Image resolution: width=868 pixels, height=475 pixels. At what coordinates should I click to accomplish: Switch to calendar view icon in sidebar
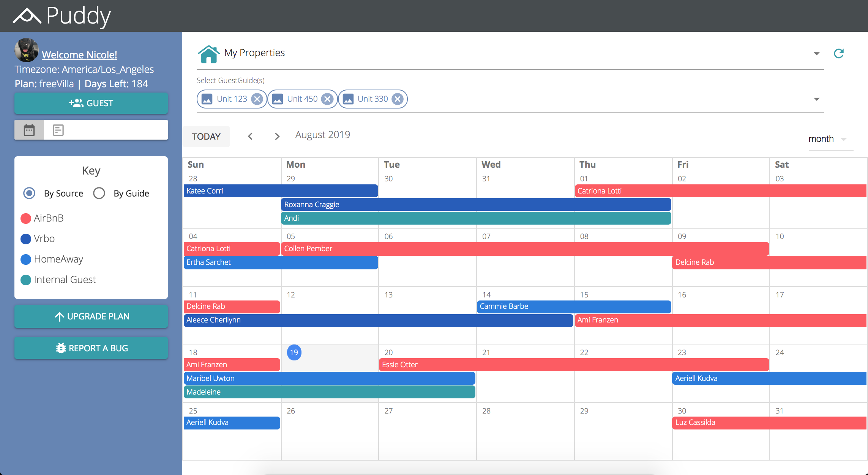(x=29, y=130)
